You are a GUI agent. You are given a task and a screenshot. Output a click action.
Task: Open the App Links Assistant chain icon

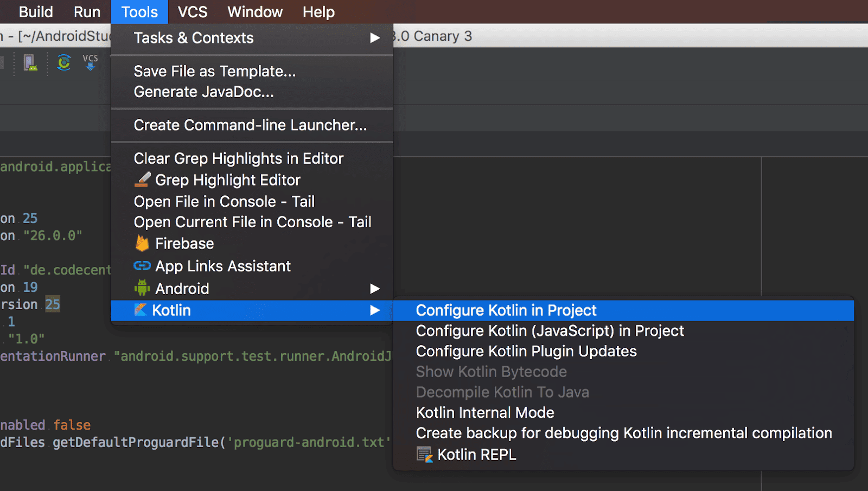[142, 266]
